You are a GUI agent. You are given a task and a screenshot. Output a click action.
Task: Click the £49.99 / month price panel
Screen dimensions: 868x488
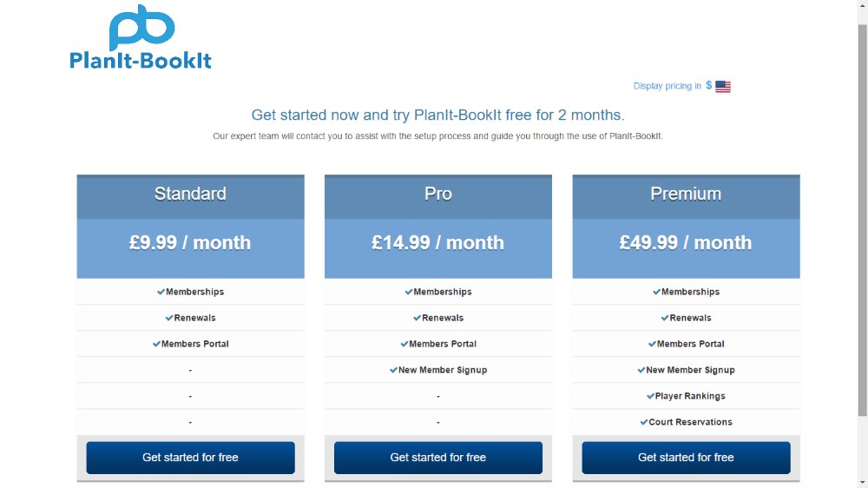(x=686, y=248)
